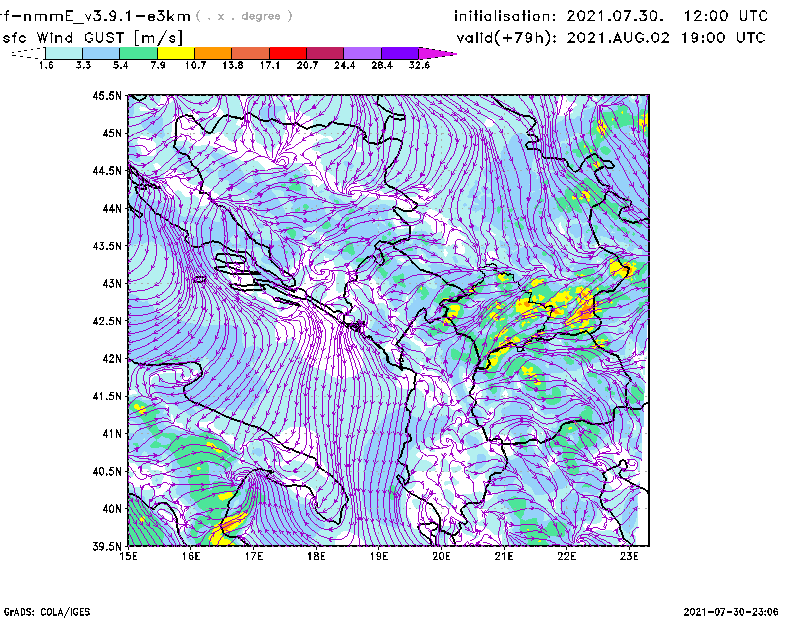Click the 41N latitude label
This screenshot has height=618, width=800.
112,434
